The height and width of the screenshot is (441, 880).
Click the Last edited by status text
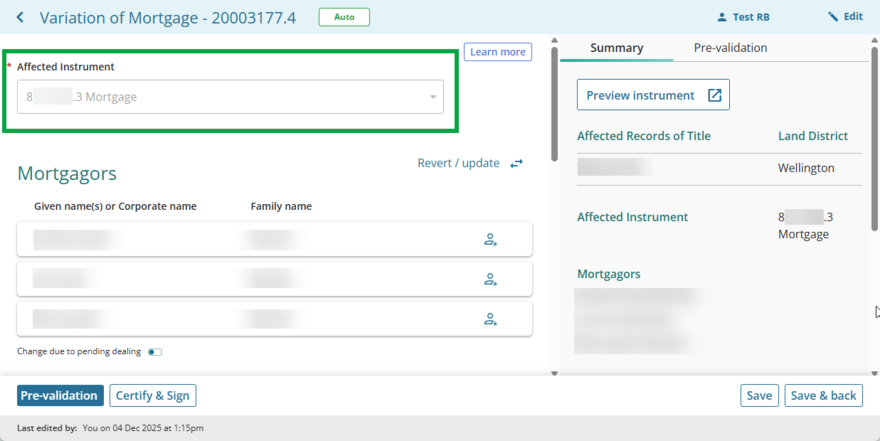(x=110, y=428)
